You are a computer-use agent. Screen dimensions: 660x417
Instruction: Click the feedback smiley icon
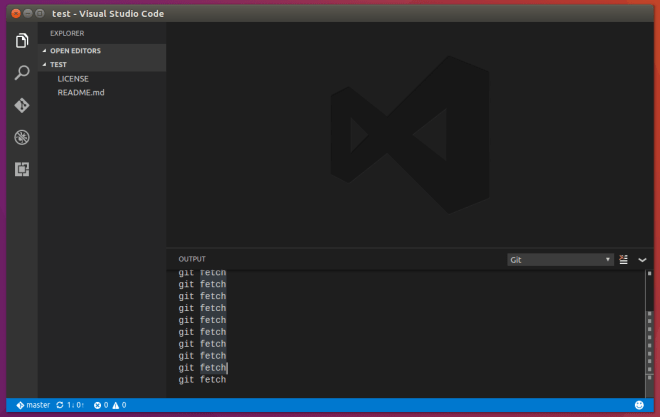pyautogui.click(x=639, y=405)
